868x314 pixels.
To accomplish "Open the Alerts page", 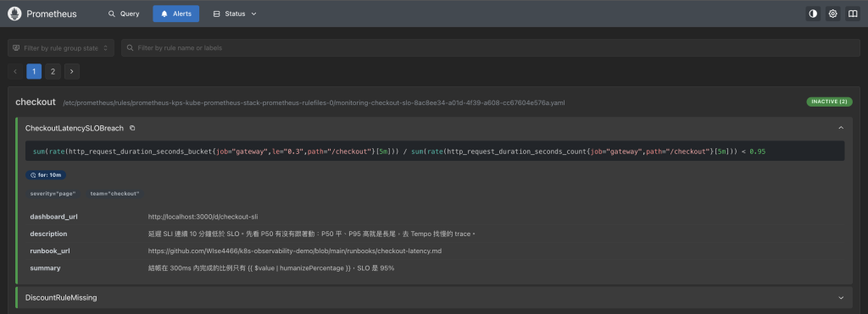I will [x=176, y=14].
